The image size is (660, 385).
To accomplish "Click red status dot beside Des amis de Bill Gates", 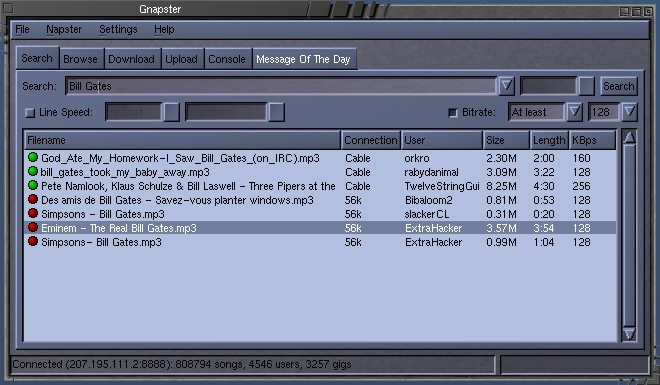I will tap(33, 199).
